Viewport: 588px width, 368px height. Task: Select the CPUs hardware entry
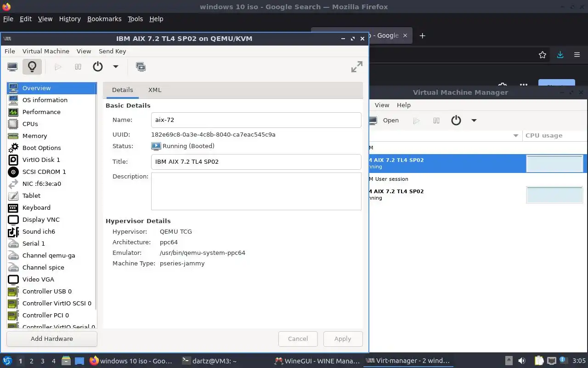click(52, 124)
